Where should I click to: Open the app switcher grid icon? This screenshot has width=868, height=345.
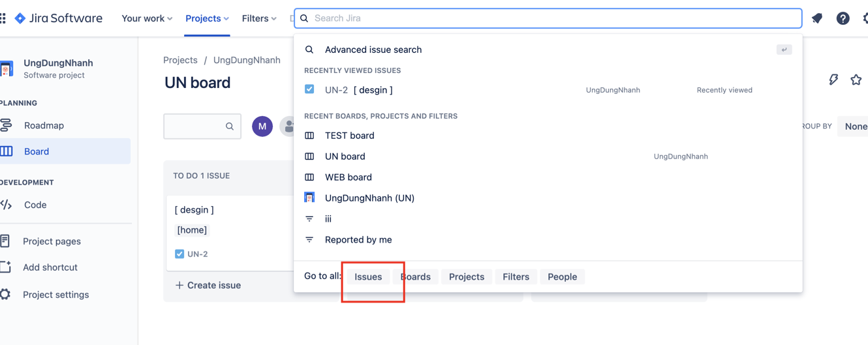(x=3, y=18)
